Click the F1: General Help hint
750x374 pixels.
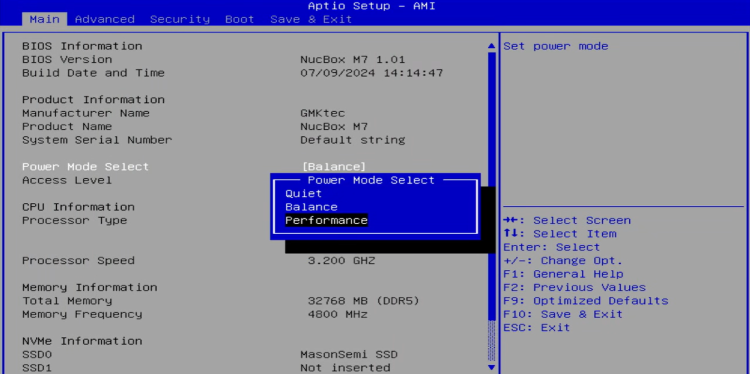coord(563,274)
